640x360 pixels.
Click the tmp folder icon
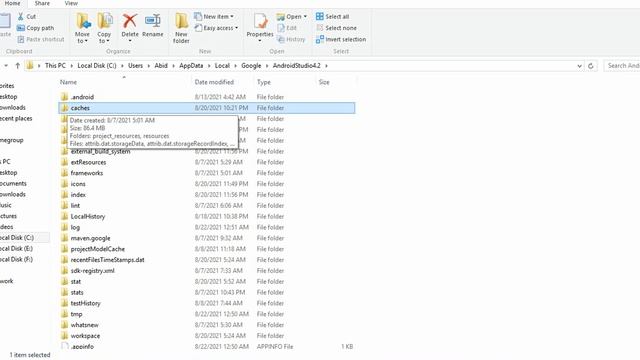coord(64,314)
